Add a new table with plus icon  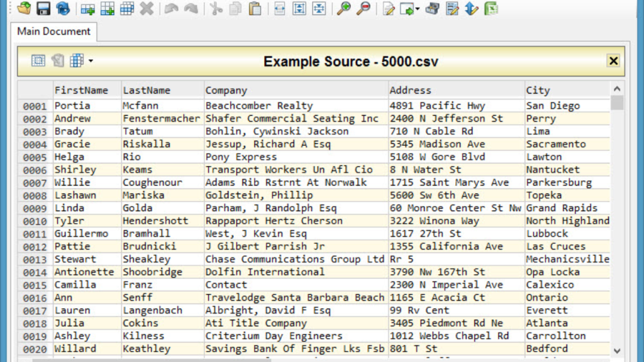[x=87, y=9]
